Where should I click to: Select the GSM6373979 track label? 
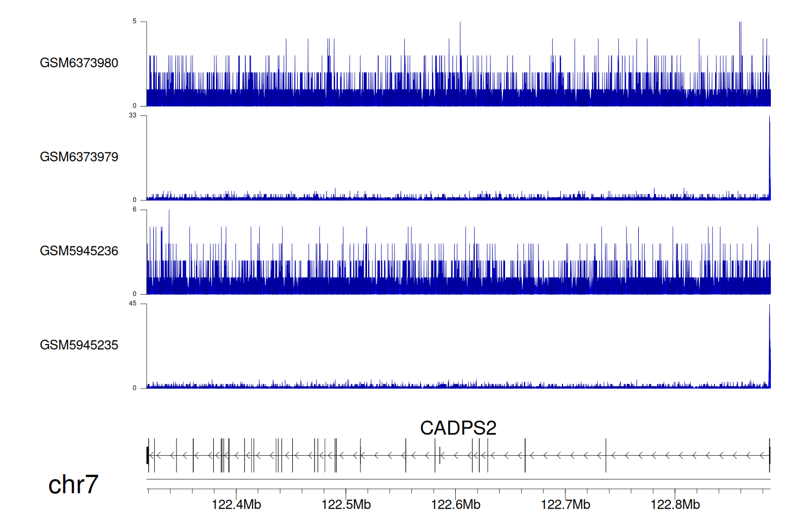(x=79, y=157)
